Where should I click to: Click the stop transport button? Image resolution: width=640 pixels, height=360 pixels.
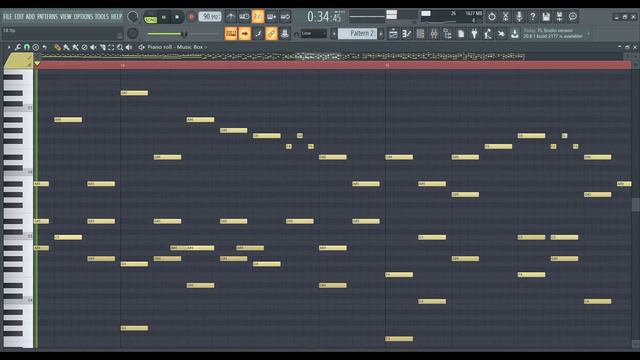pyautogui.click(x=177, y=17)
